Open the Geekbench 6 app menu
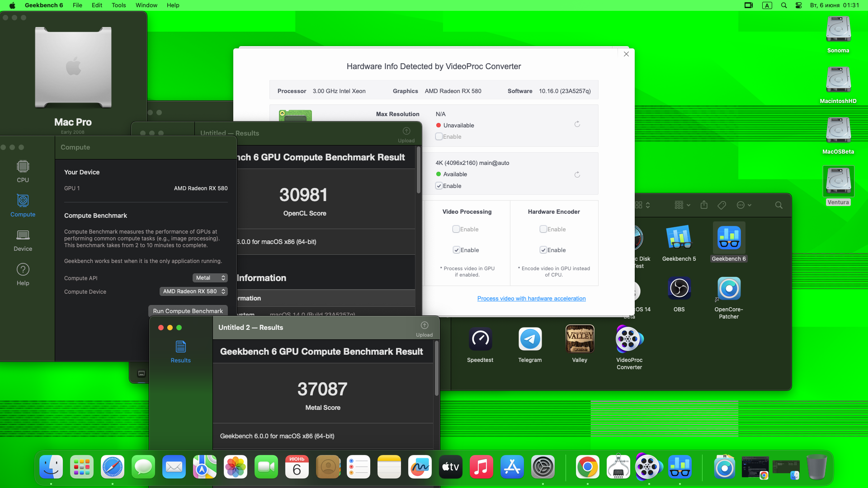Screen dimensions: 868x488 44,5
